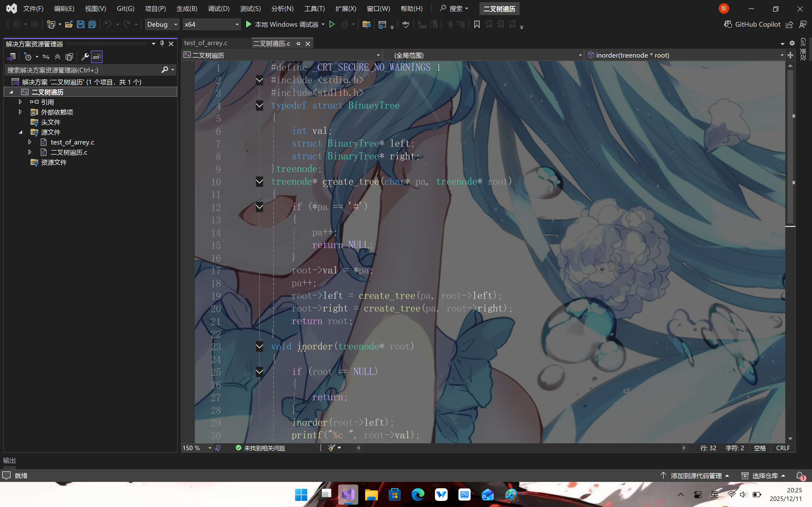Expand the 引用 tree node
Image resolution: width=812 pixels, height=507 pixels.
(x=20, y=102)
